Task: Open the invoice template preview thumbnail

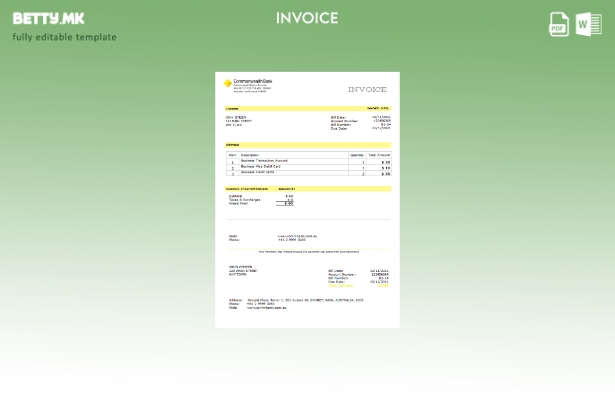Action: 307,200
